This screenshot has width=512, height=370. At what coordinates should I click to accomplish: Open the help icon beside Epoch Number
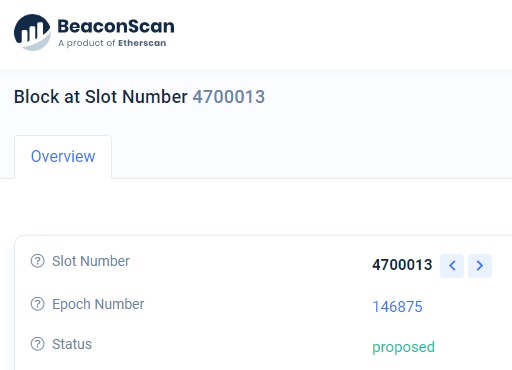37,304
